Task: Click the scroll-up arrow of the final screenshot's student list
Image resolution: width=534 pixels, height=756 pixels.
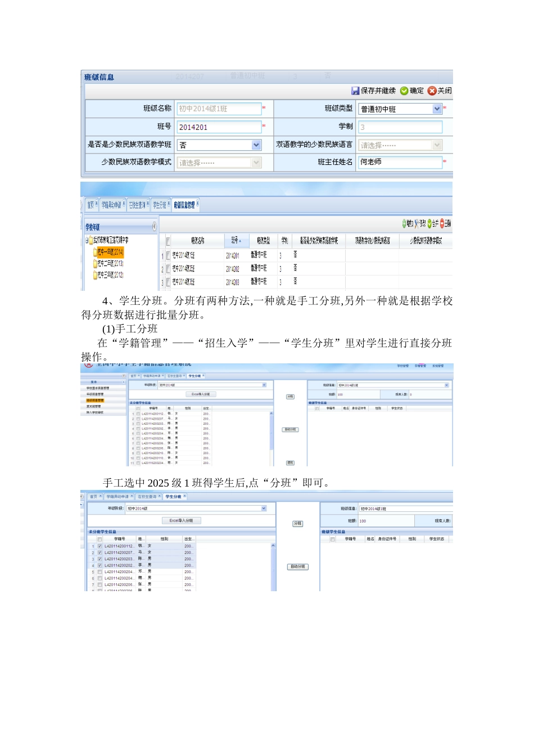Action: tap(273, 546)
